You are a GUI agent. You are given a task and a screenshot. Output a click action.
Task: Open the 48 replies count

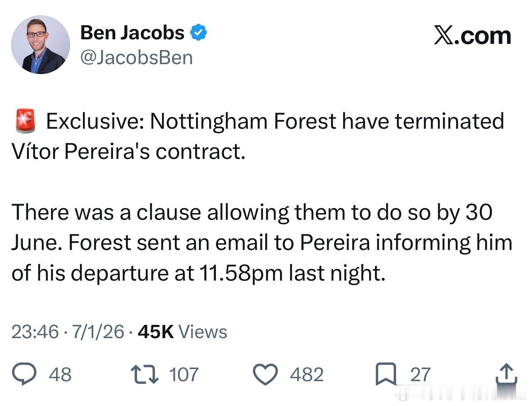60,374
